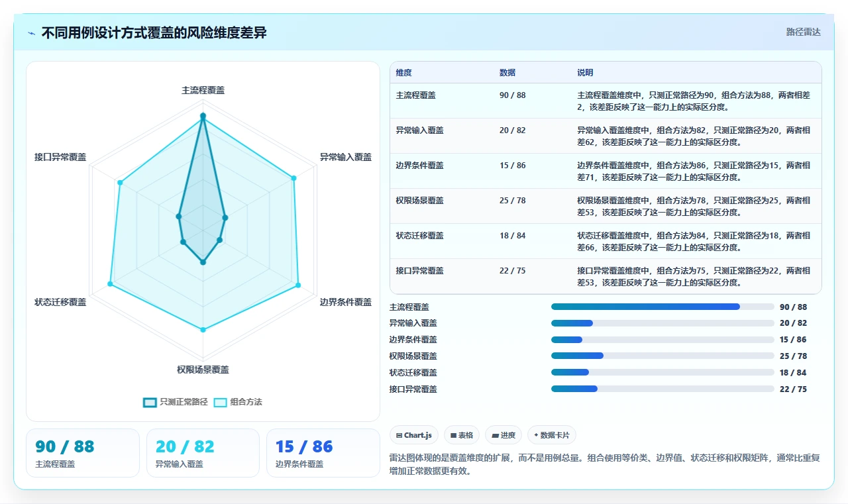
Task: Select the 20 / 82 异常输入覆盖 data card
Action: [203, 453]
